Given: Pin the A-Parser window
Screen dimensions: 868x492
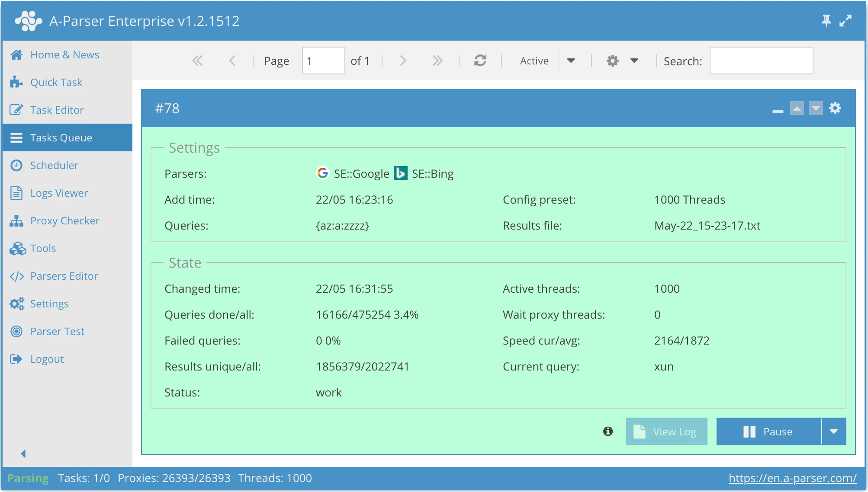Looking at the screenshot, I should pos(826,20).
